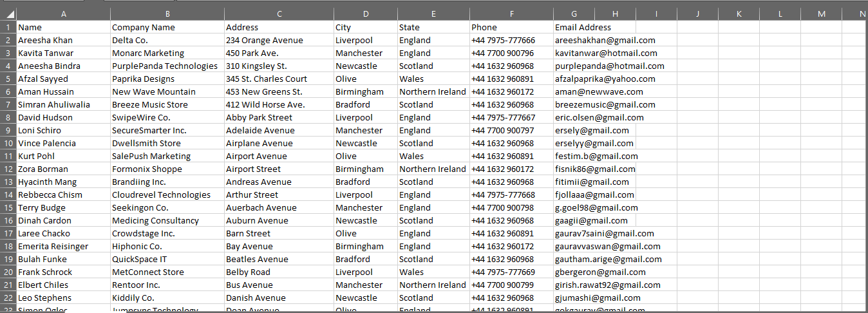The image size is (868, 313).
Task: Select column F header
Action: click(511, 14)
